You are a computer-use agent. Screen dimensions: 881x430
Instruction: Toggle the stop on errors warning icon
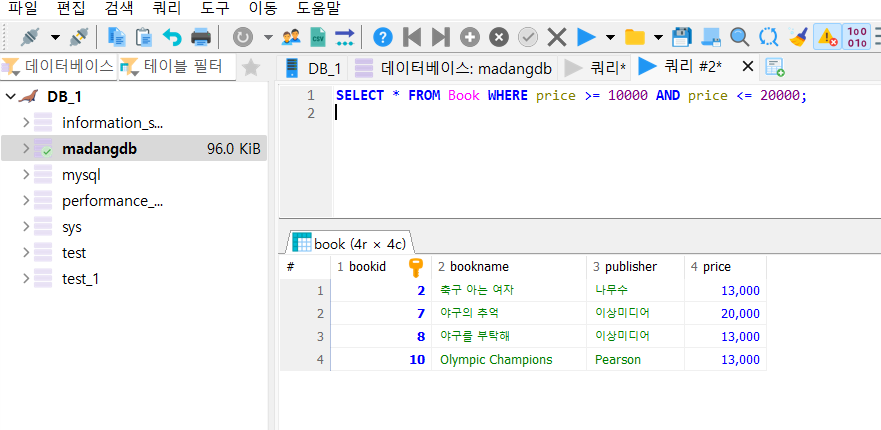click(x=827, y=38)
